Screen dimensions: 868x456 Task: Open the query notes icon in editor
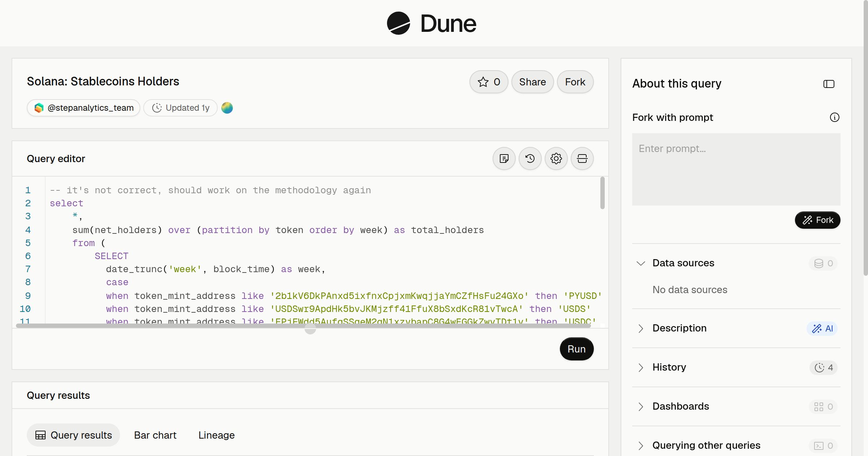(504, 159)
